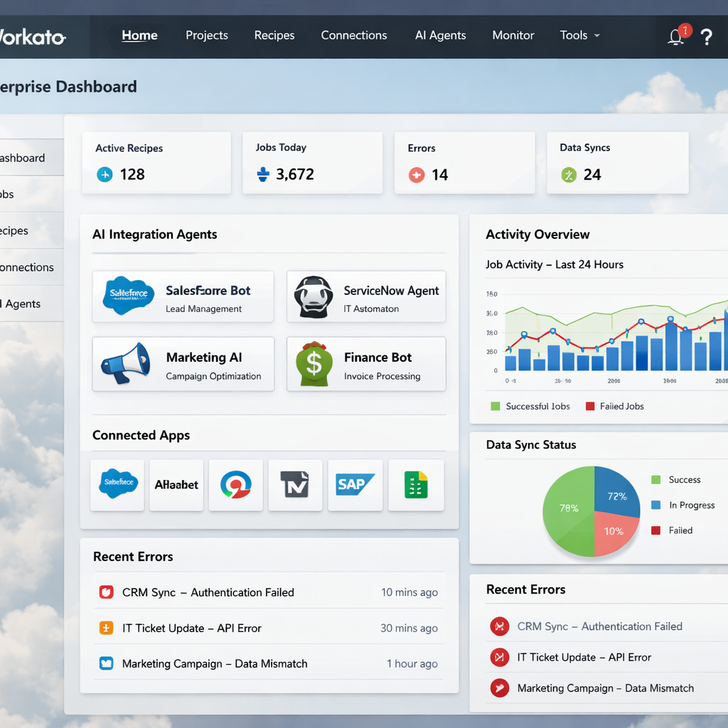Open the dark M document app tile
The height and width of the screenshot is (728, 728).
coord(295,485)
